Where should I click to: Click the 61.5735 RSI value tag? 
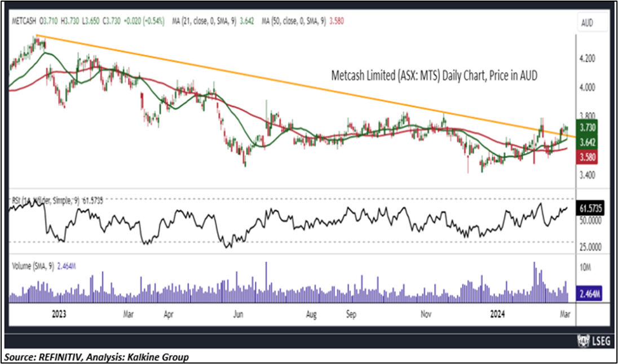coord(589,209)
